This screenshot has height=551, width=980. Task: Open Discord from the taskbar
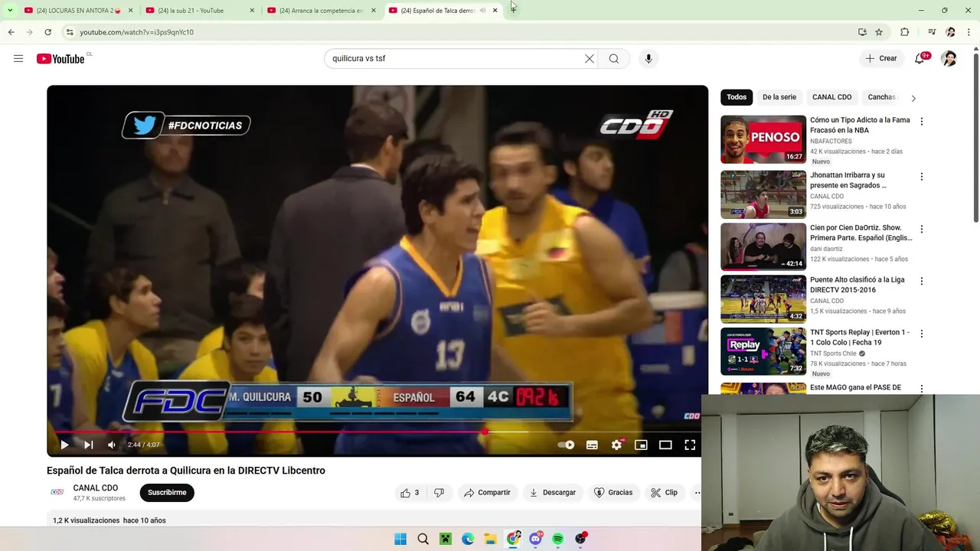coord(535,539)
